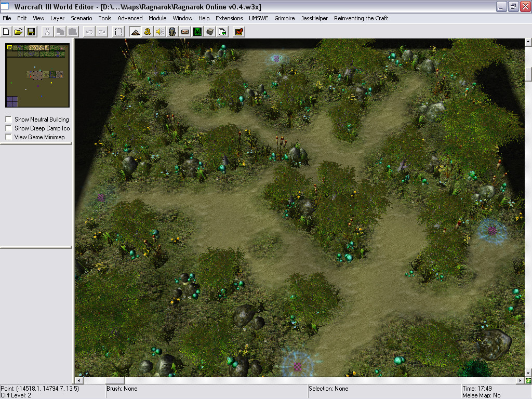Screen dimensions: 532x399
Task: Open the Module menu
Action: [157, 18]
